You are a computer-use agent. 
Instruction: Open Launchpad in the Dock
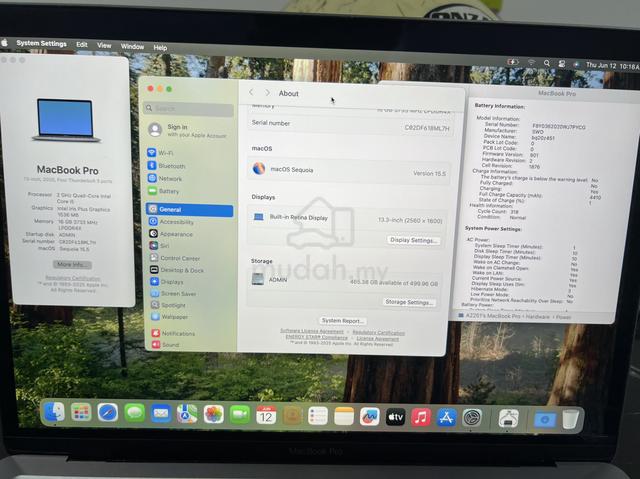point(81,412)
